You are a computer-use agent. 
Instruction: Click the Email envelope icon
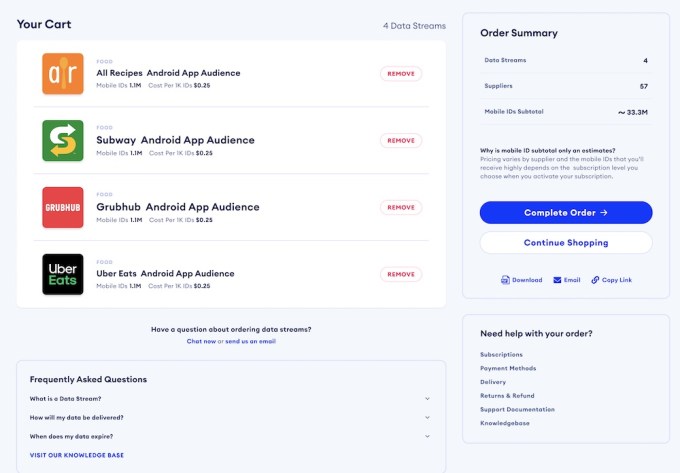(557, 280)
